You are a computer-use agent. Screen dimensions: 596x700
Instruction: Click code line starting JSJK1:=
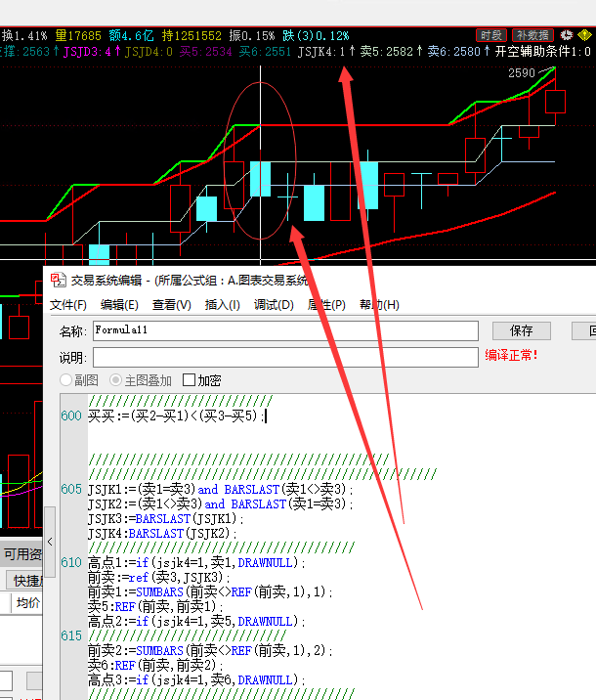pos(221,489)
